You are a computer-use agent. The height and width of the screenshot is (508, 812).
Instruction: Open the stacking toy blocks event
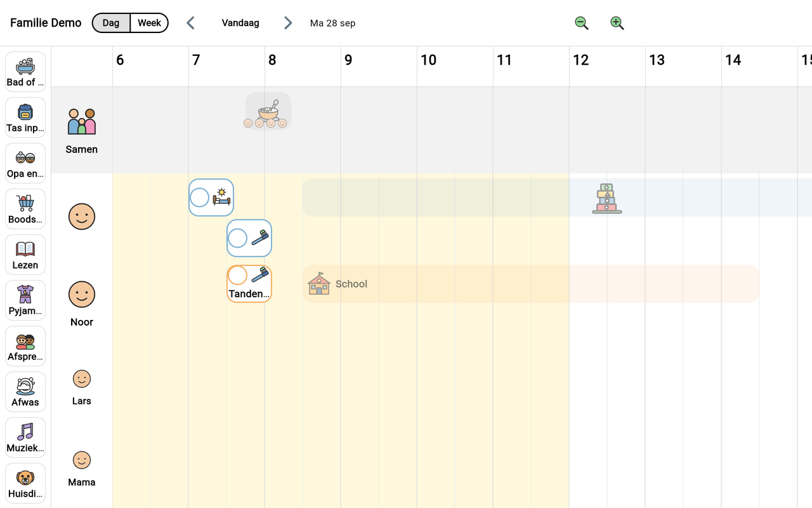(x=607, y=198)
